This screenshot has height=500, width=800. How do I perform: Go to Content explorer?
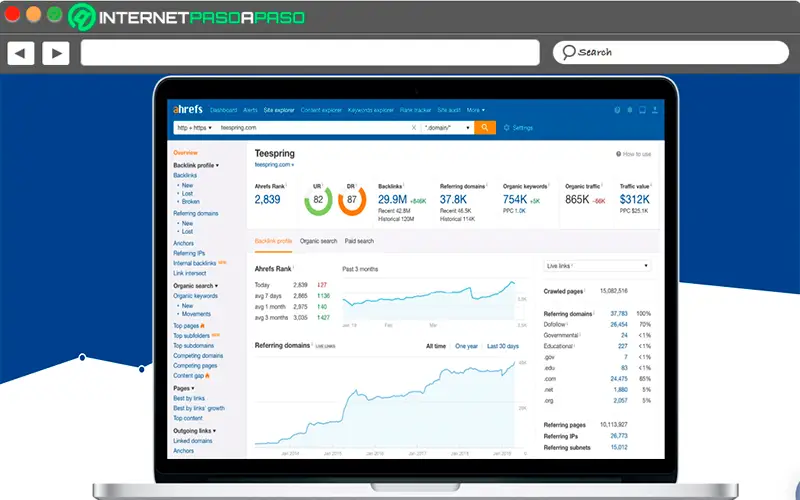pos(321,110)
